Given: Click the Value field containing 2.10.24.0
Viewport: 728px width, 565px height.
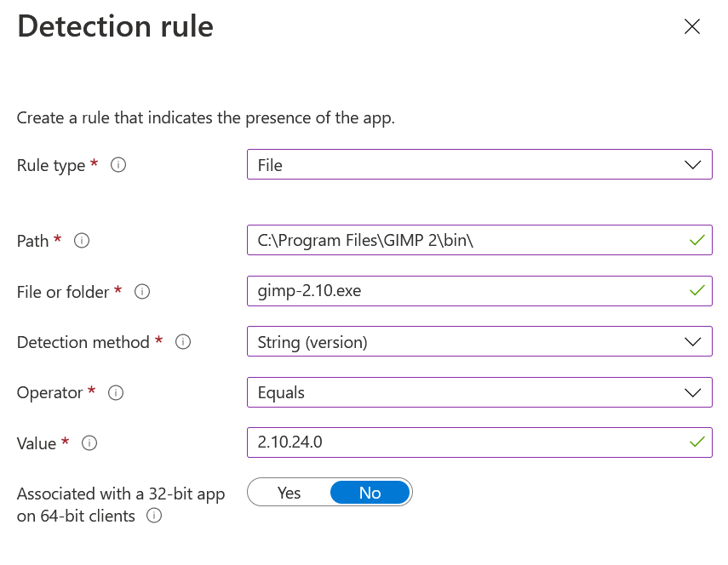Looking at the screenshot, I should pyautogui.click(x=468, y=442).
